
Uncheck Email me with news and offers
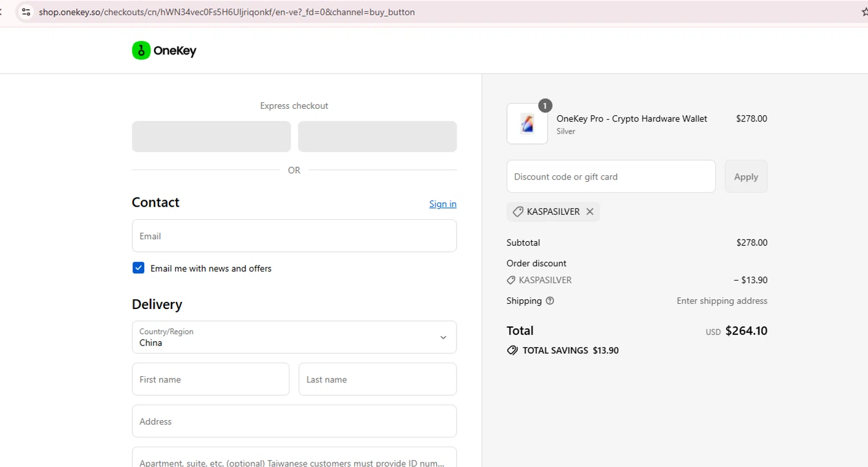pos(138,268)
